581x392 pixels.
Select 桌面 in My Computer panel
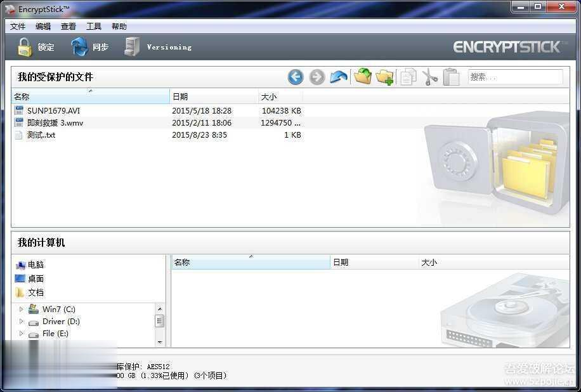click(30, 278)
